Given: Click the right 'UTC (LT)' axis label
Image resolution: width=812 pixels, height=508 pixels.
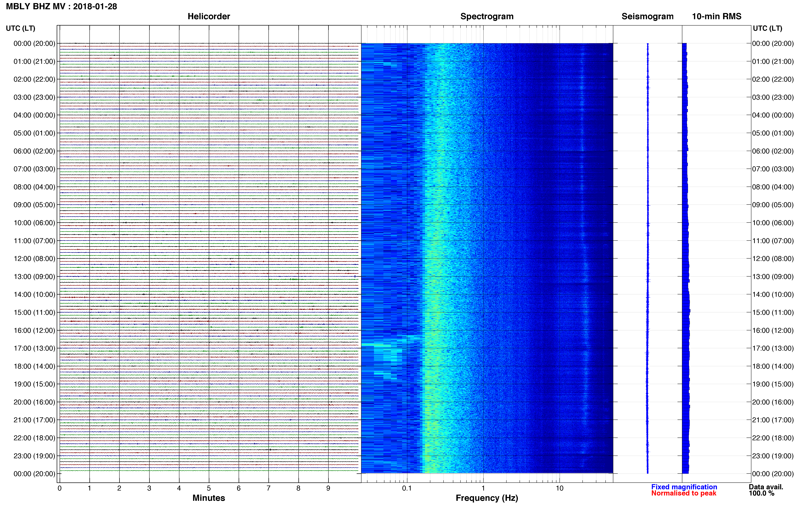Looking at the screenshot, I should click(x=767, y=28).
